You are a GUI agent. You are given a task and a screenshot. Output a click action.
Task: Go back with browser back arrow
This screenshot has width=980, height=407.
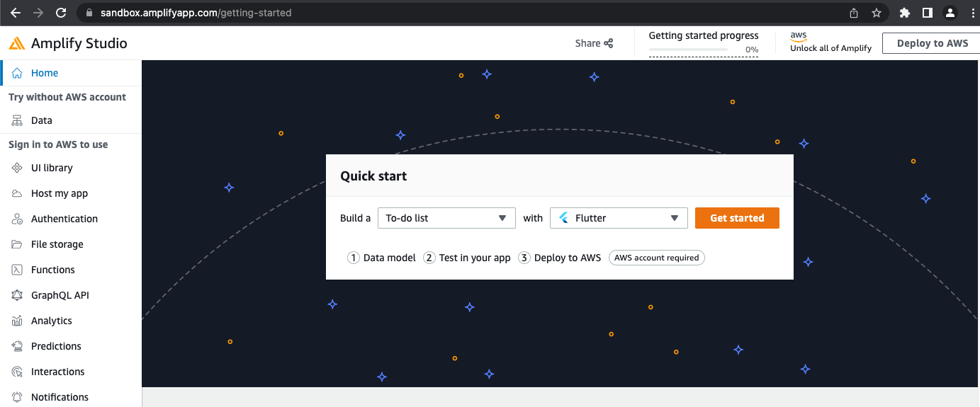(15, 13)
